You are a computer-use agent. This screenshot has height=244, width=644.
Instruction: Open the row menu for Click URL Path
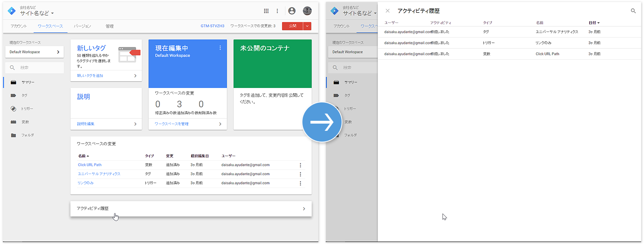300,165
